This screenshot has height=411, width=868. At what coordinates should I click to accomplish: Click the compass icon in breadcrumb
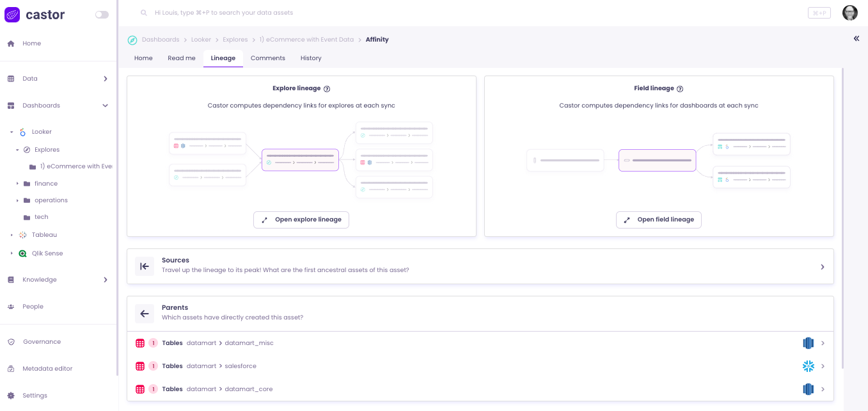(x=132, y=40)
